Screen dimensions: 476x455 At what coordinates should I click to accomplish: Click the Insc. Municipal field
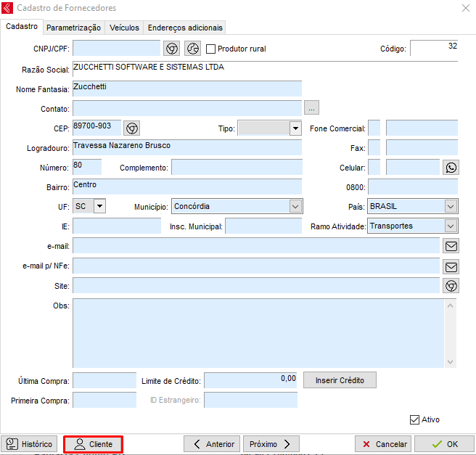263,226
